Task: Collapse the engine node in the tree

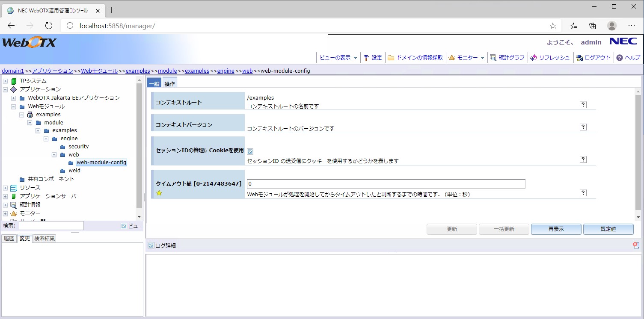Action: tap(46, 138)
